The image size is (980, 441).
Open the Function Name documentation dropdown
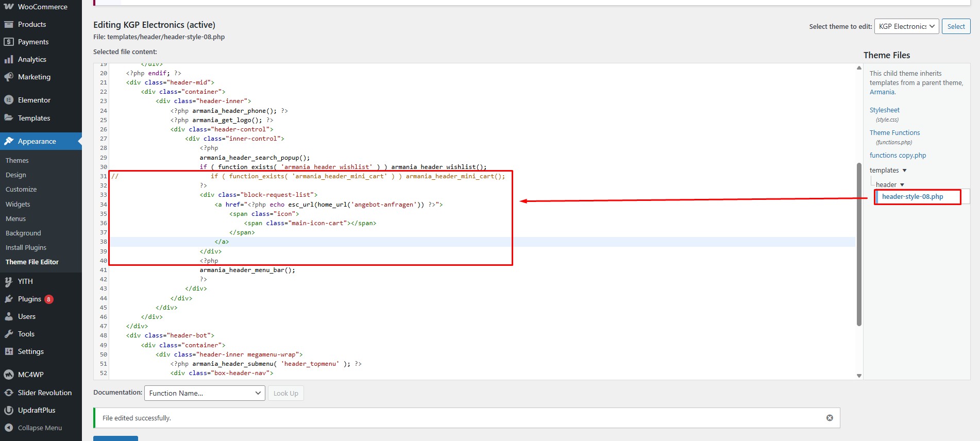coord(205,393)
